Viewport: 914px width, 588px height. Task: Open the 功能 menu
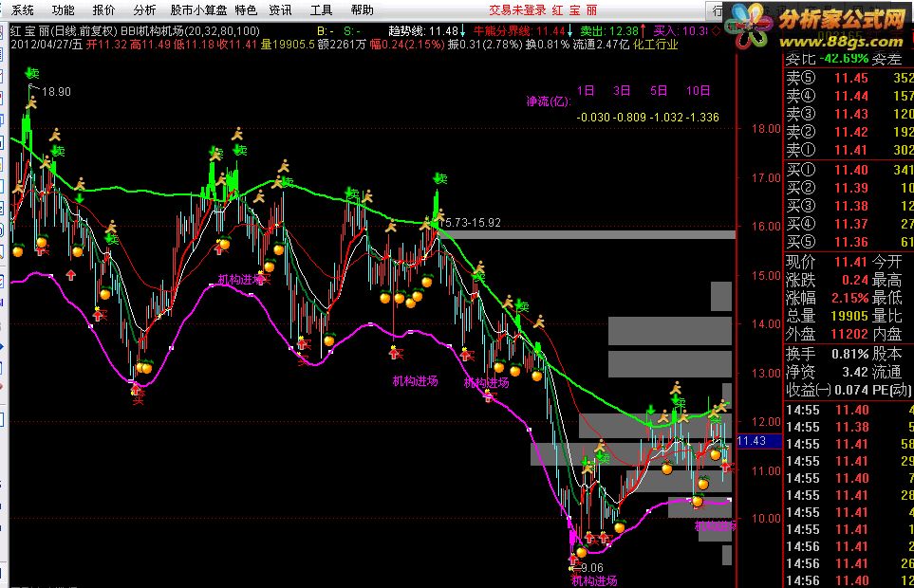click(63, 9)
